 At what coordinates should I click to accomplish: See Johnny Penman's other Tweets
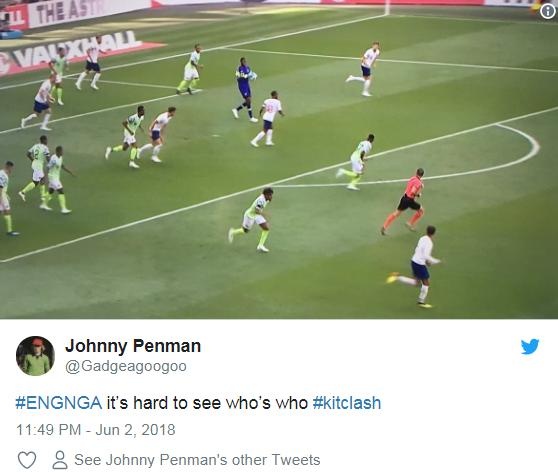(197, 460)
